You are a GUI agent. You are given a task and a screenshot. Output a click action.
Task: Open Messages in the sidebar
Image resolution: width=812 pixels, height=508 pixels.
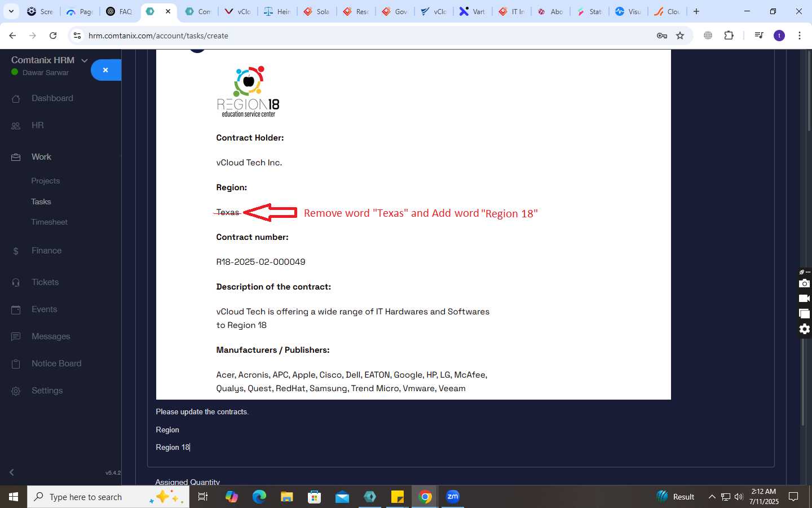[51, 336]
